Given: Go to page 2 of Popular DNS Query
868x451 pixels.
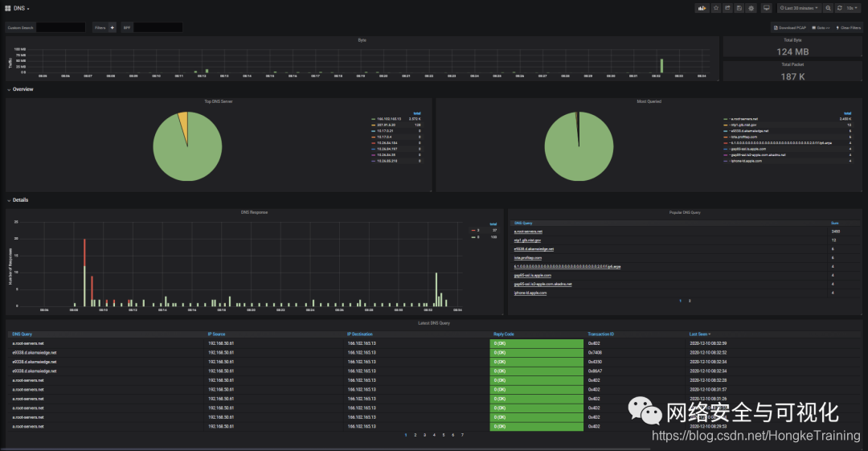Looking at the screenshot, I should point(690,301).
